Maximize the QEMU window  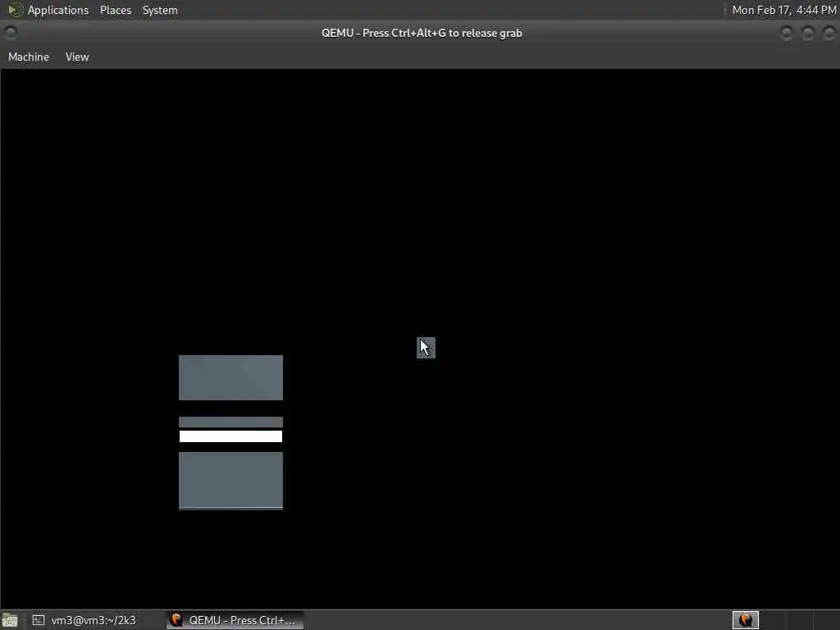808,33
